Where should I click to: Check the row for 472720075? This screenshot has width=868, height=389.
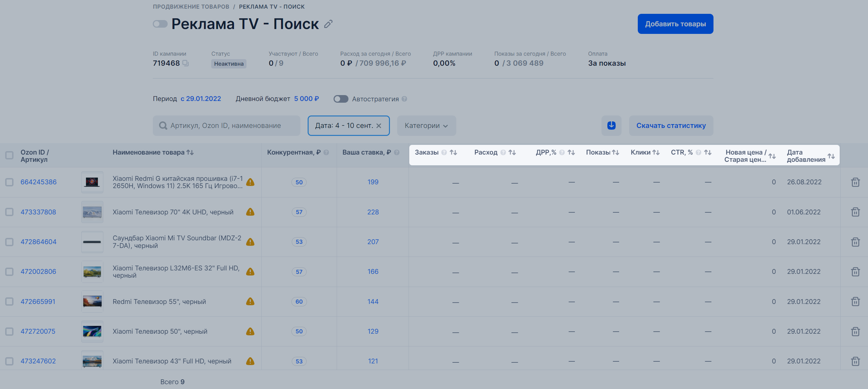9,332
